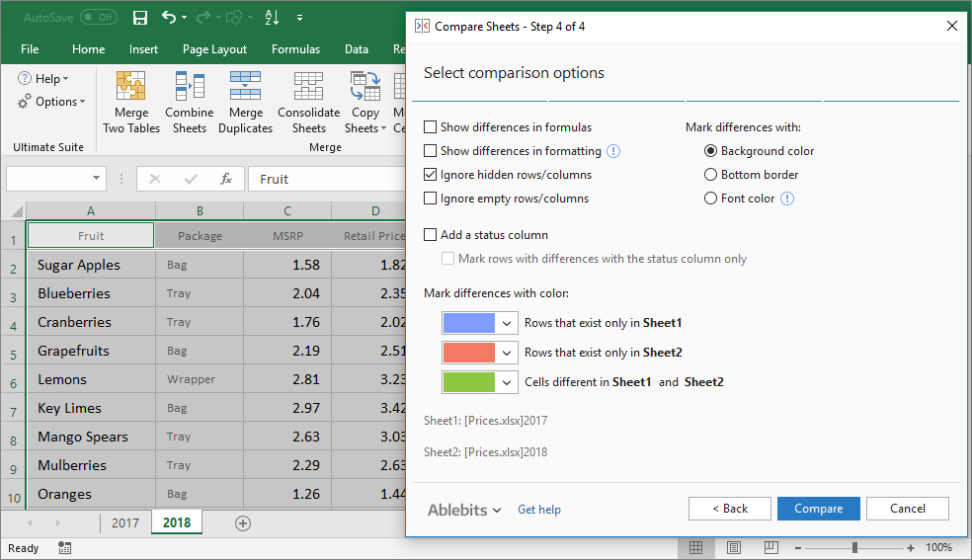Viewport: 972px width, 560px height.
Task: Click the Enter formula checkmark icon
Action: tap(191, 179)
